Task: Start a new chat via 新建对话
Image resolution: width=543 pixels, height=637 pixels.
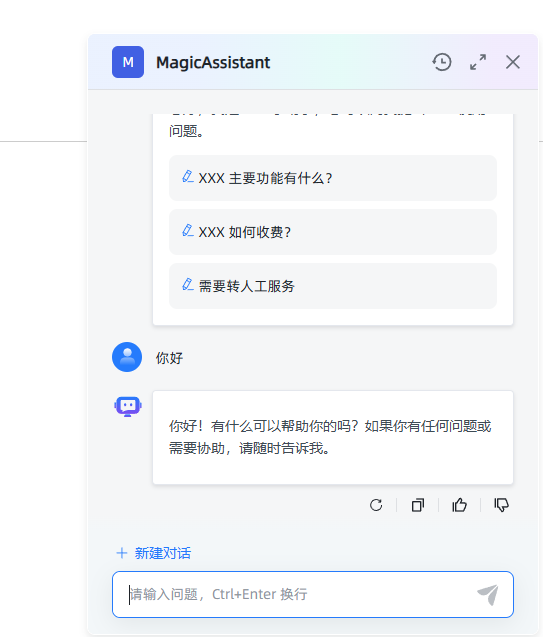Action: coord(154,553)
